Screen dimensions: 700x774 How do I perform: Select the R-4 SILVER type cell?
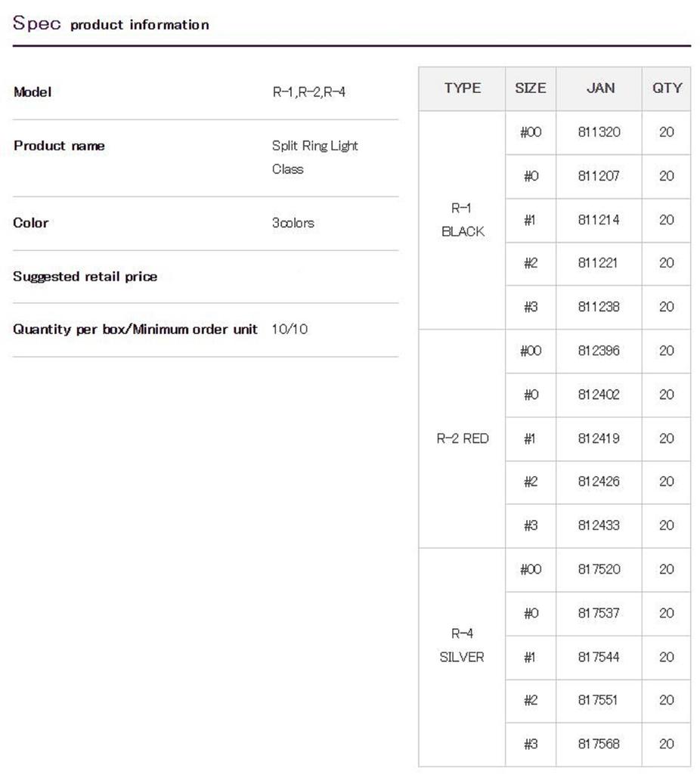tap(462, 646)
